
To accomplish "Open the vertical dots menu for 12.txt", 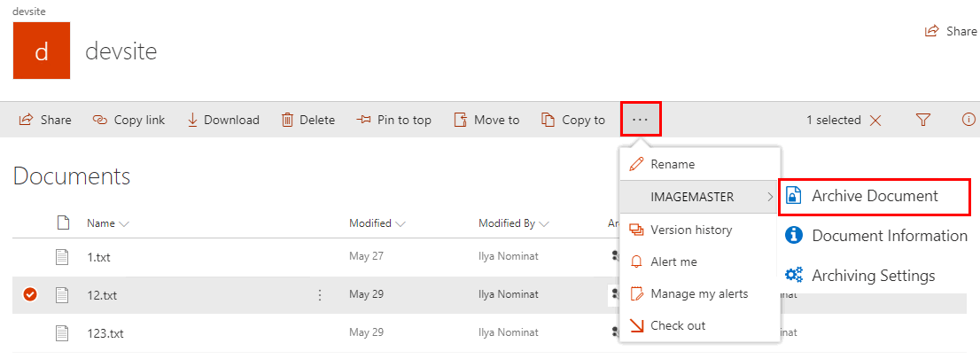I will point(320,294).
